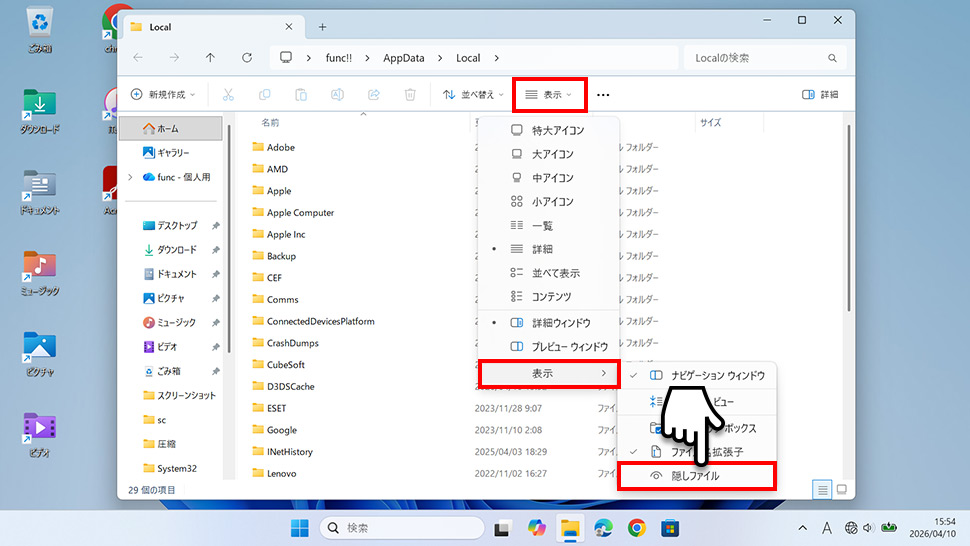Choose Small icons layout
This screenshot has height=546, width=970.
click(549, 202)
